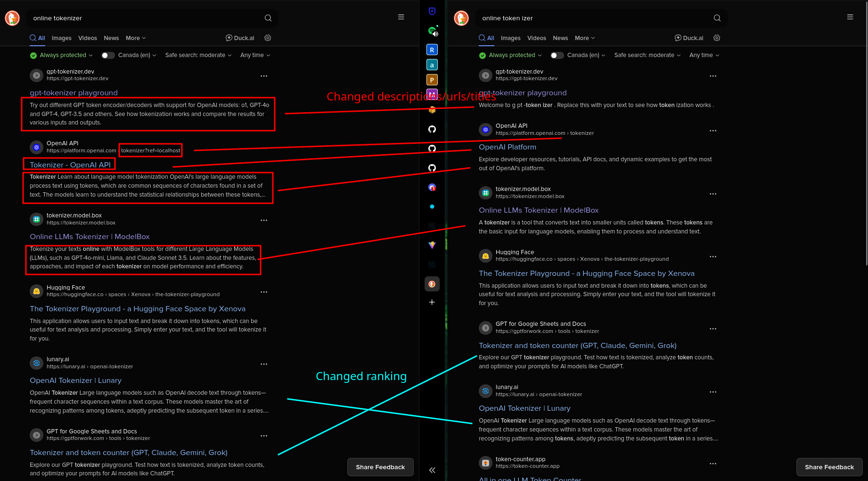868x481 pixels.
Task: Open the Vite tab in the sidebar
Action: click(x=432, y=245)
